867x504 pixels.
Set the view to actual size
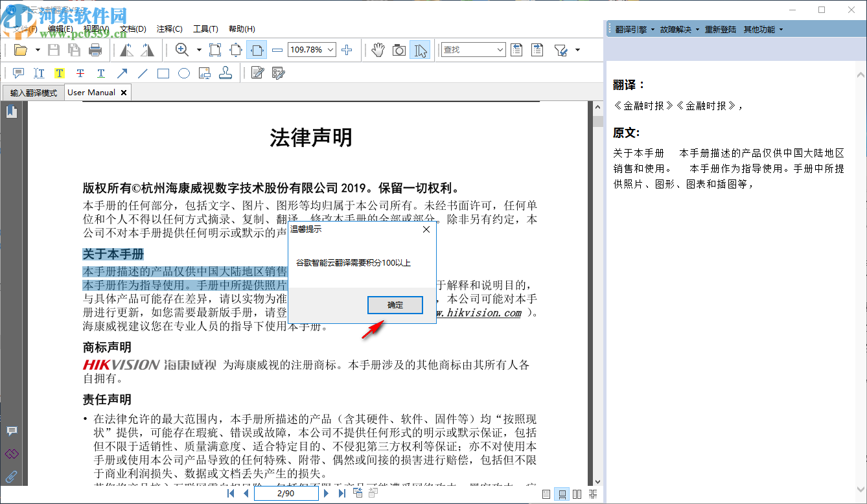pos(215,50)
